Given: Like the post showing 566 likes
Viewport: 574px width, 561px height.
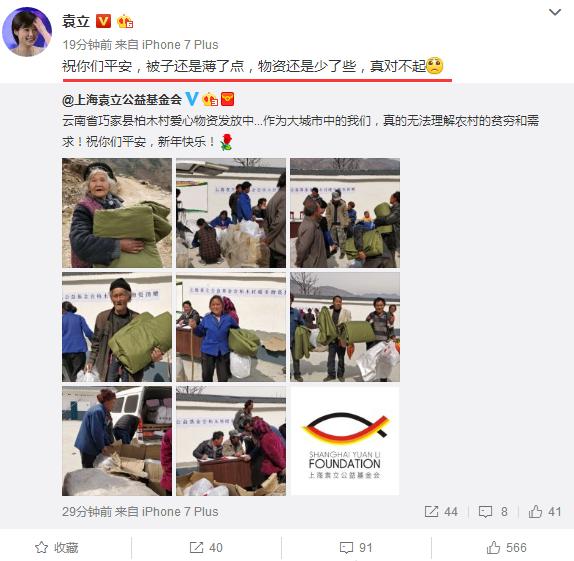Looking at the screenshot, I should point(506,547).
